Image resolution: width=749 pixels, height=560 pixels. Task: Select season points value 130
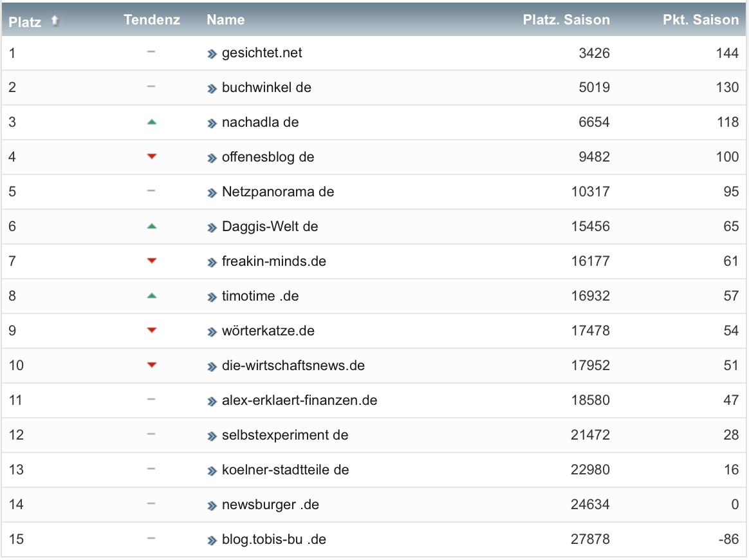tap(727, 88)
